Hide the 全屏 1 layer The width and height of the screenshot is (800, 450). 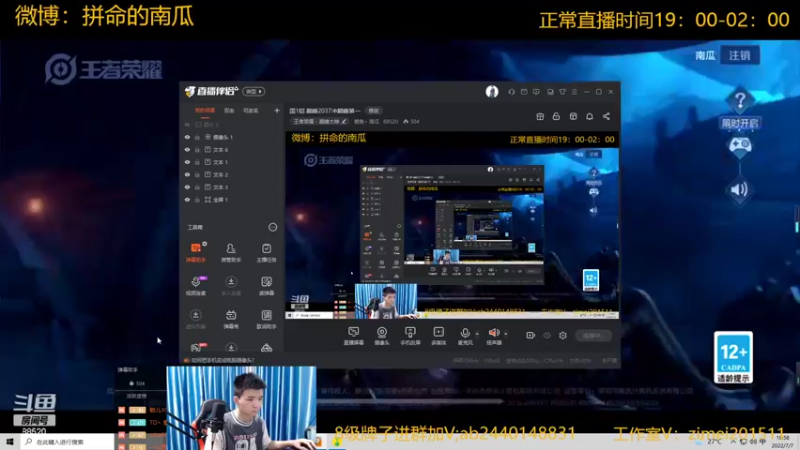coord(187,199)
